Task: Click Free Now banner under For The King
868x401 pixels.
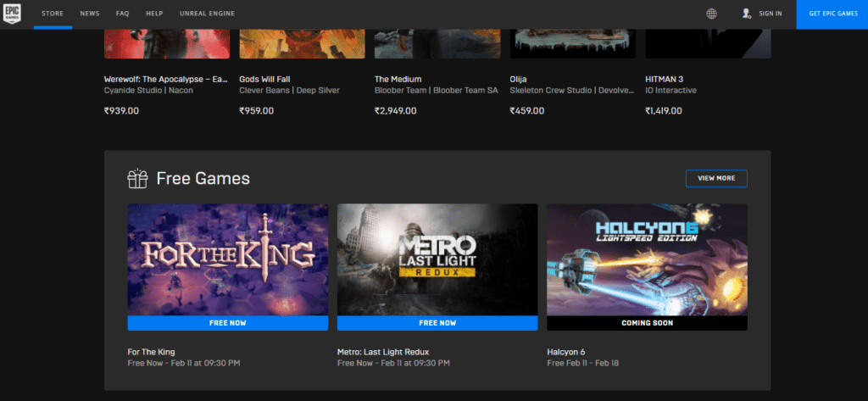Action: pyautogui.click(x=227, y=323)
